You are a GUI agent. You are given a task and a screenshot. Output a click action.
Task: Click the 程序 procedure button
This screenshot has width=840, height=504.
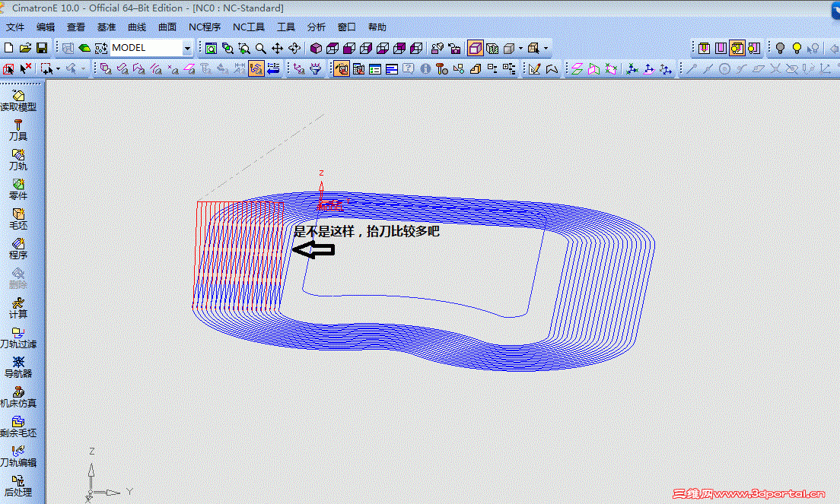pyautogui.click(x=18, y=249)
